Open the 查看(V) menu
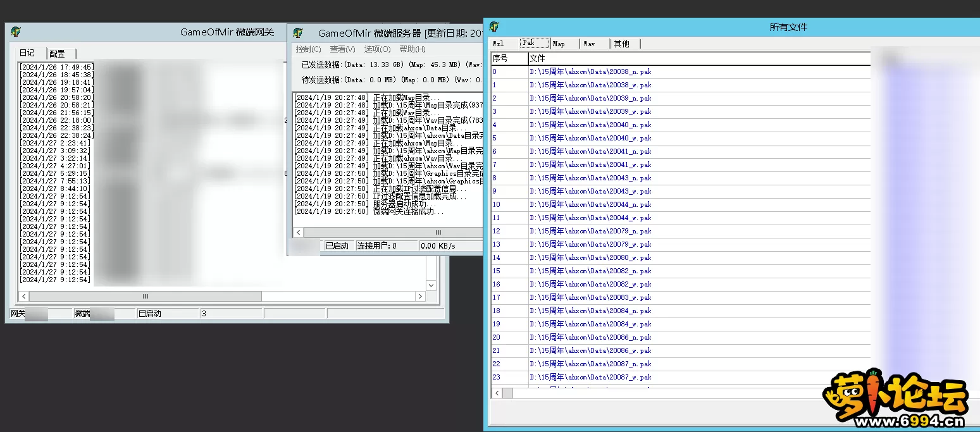980x432 pixels. pos(342,49)
